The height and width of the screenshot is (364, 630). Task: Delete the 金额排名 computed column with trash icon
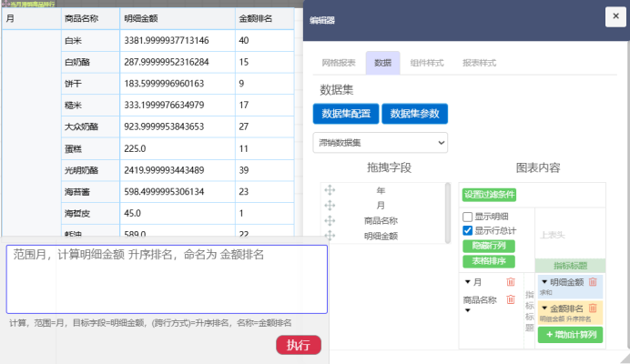tap(593, 308)
